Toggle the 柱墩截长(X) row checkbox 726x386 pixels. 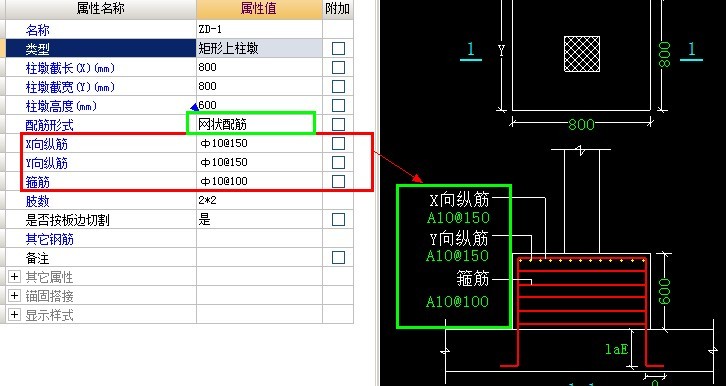[x=338, y=67]
